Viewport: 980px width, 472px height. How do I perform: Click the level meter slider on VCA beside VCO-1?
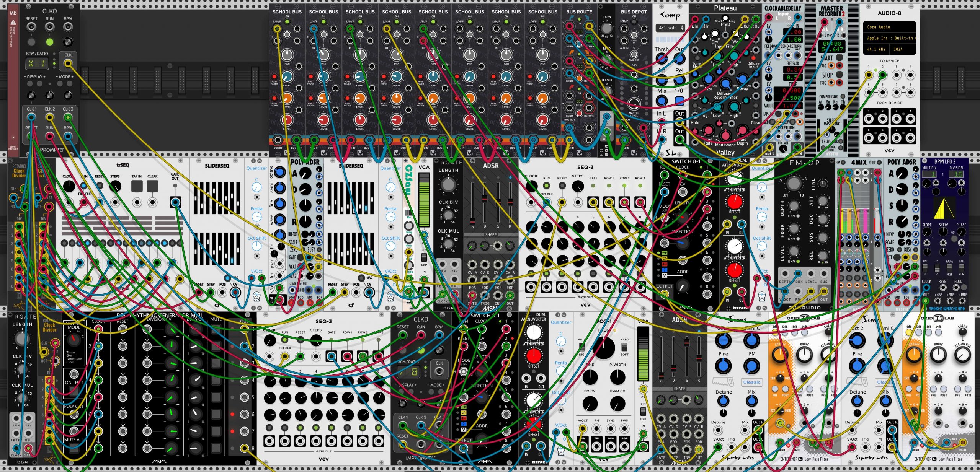click(643, 354)
